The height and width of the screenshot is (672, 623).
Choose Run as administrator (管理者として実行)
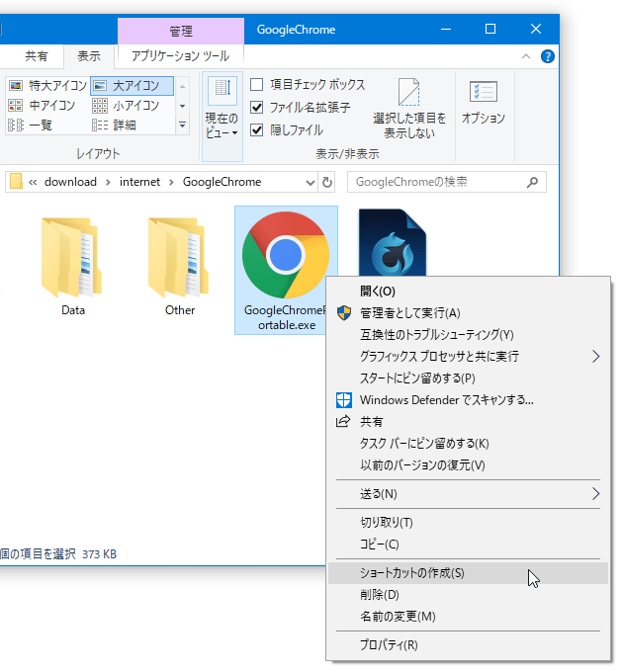point(468,313)
